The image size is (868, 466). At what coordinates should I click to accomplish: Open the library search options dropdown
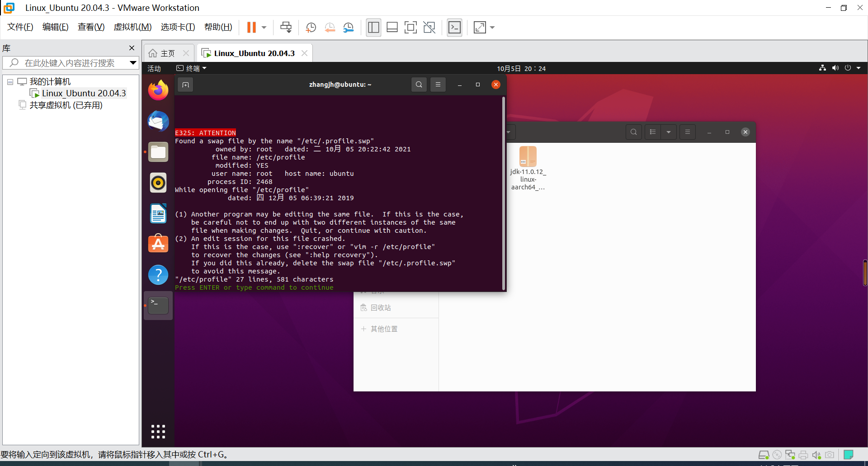pyautogui.click(x=132, y=63)
